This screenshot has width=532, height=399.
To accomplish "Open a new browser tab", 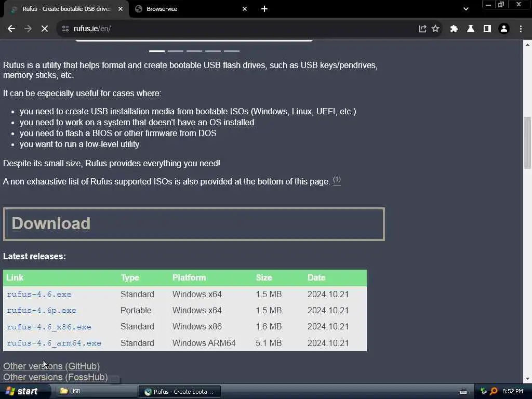I will click(x=264, y=9).
